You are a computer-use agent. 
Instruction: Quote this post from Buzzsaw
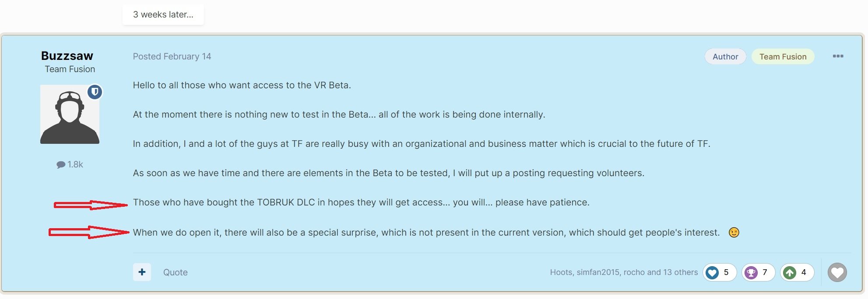pyautogui.click(x=175, y=272)
